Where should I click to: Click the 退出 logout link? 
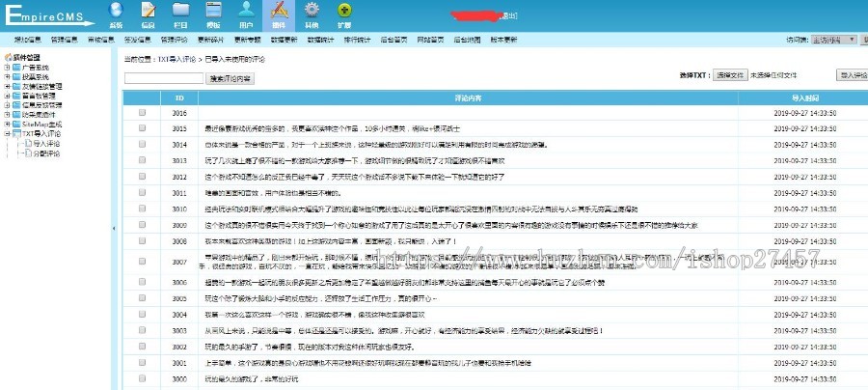pyautogui.click(x=508, y=16)
